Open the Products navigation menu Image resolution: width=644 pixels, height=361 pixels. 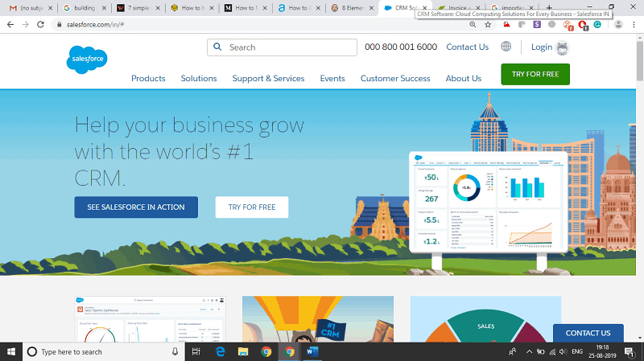tap(148, 78)
